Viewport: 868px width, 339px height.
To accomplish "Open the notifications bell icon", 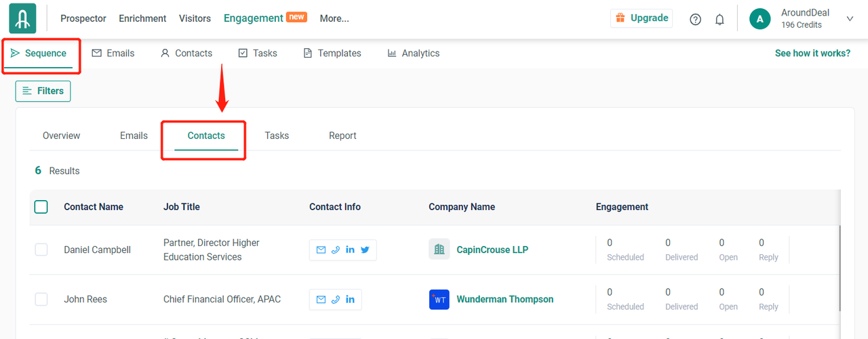I will coord(719,19).
